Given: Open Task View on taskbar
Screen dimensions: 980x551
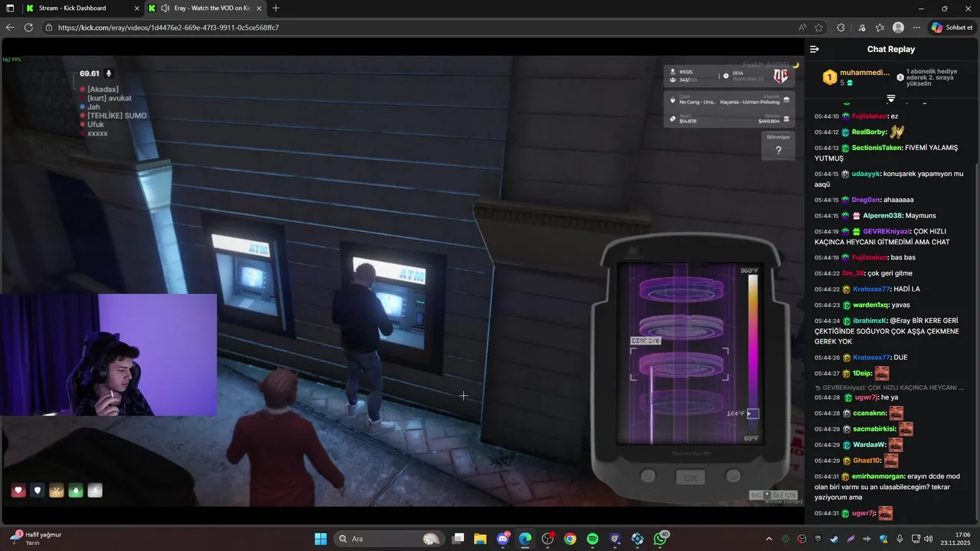Looking at the screenshot, I should [x=458, y=539].
